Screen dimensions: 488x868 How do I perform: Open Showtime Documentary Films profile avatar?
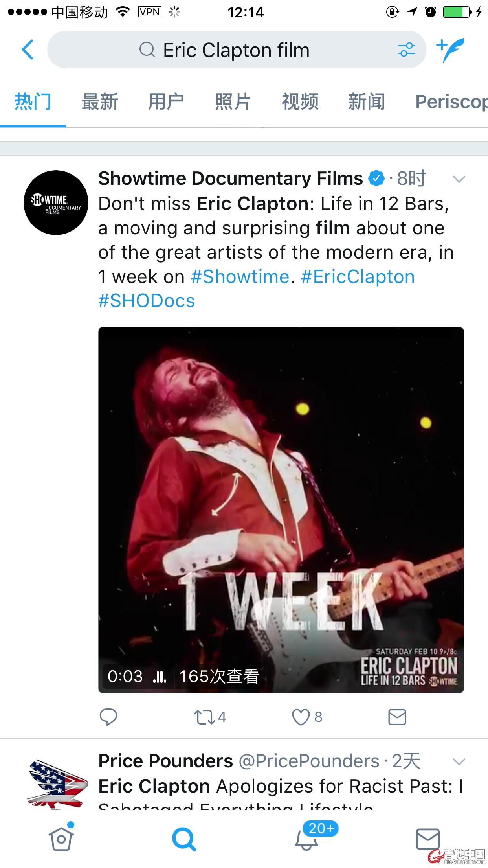coord(56,202)
